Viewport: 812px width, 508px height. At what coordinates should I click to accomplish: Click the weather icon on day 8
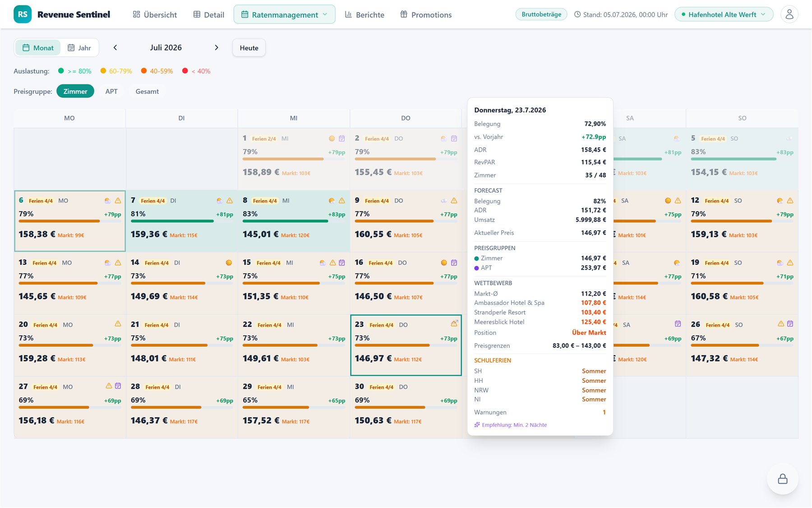pyautogui.click(x=332, y=200)
